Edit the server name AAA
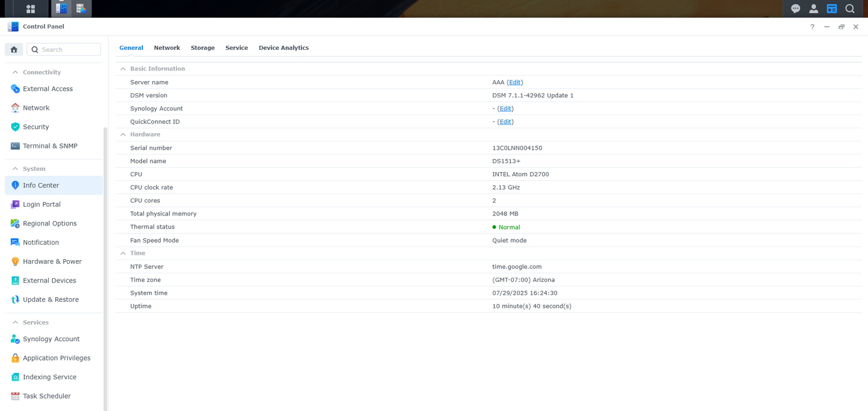This screenshot has width=868, height=411. click(x=514, y=82)
